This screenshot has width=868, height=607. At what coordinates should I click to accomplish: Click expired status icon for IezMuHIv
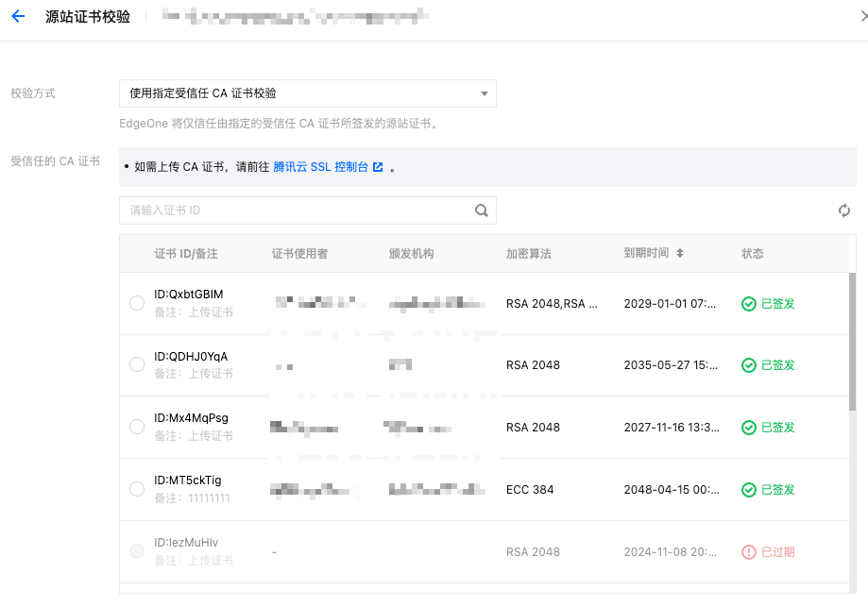[749, 551]
